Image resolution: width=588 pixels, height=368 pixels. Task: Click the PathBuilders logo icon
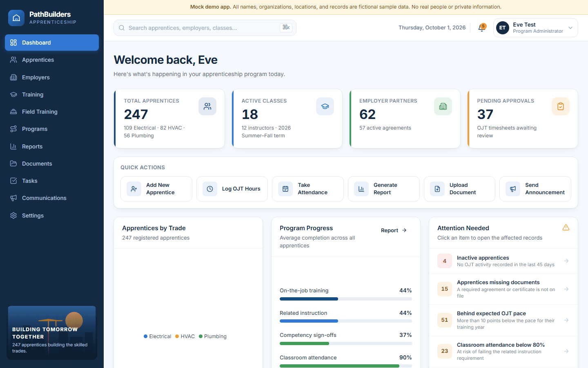16,18
